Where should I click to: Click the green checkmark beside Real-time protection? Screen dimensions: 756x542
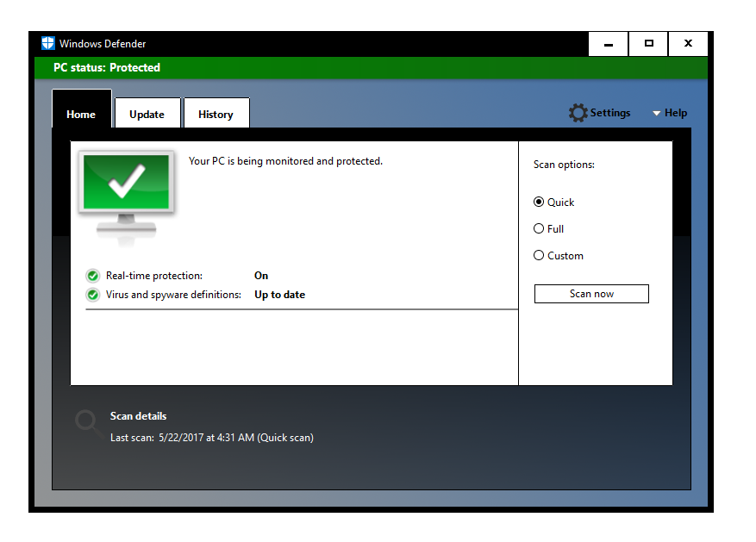pyautogui.click(x=92, y=275)
